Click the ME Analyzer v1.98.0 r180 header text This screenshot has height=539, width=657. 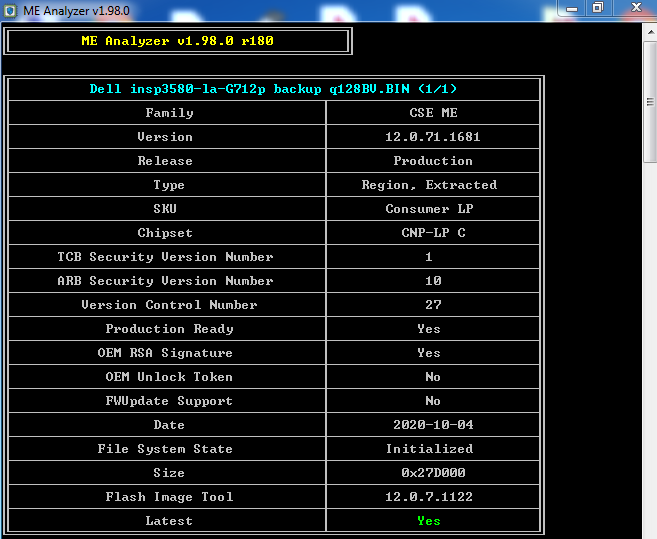tap(177, 41)
